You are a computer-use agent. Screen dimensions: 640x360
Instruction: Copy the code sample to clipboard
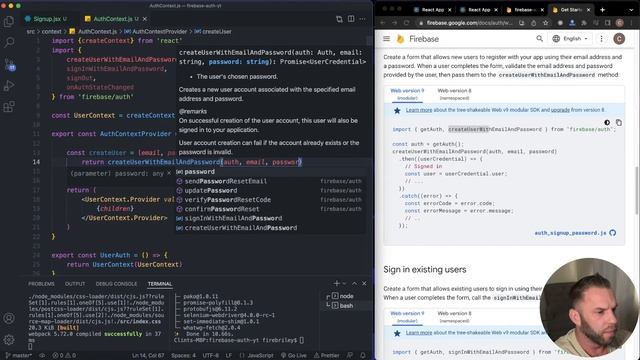(x=619, y=122)
